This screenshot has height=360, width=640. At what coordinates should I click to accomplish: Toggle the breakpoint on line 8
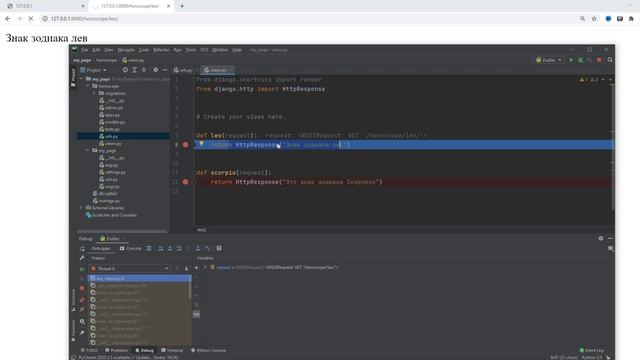pyautogui.click(x=185, y=145)
